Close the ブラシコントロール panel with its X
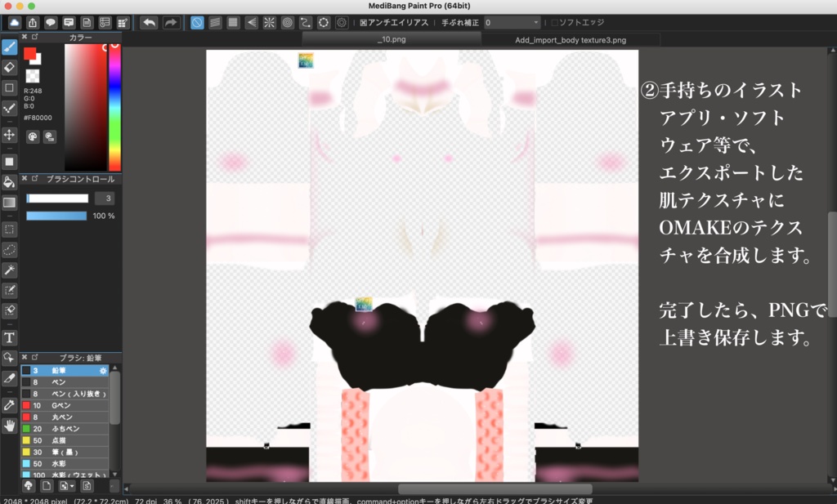This screenshot has height=504, width=837. pos(25,179)
